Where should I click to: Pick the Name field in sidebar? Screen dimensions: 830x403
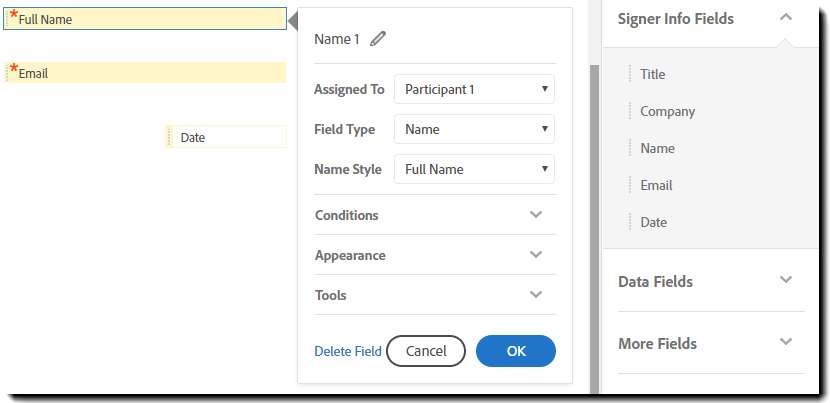[657, 148]
